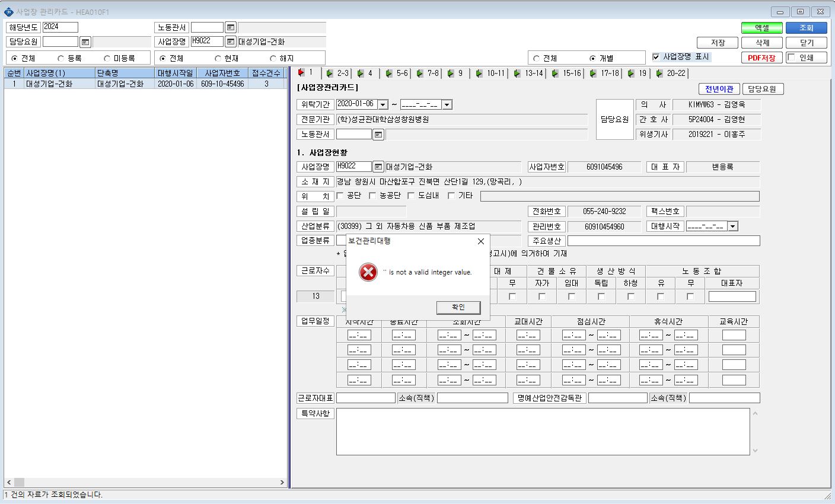This screenshot has height=504, width=835.
Task: Close the 보건관리대행 error dialog with X
Action: coord(481,241)
